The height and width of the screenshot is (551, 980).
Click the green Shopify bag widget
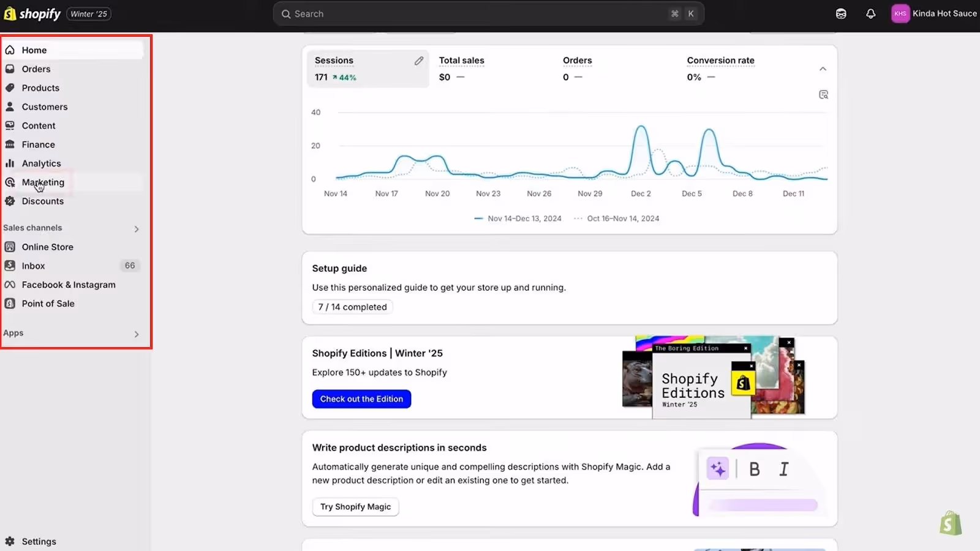[951, 523]
